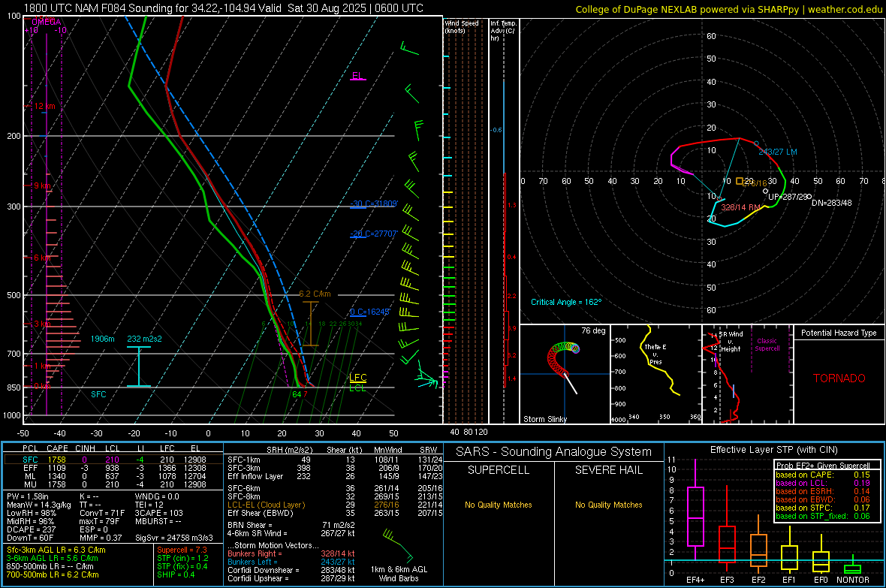The height and width of the screenshot is (588, 886).
Task: Click the College of DuPage NEXLAB credit text
Action: click(x=728, y=9)
